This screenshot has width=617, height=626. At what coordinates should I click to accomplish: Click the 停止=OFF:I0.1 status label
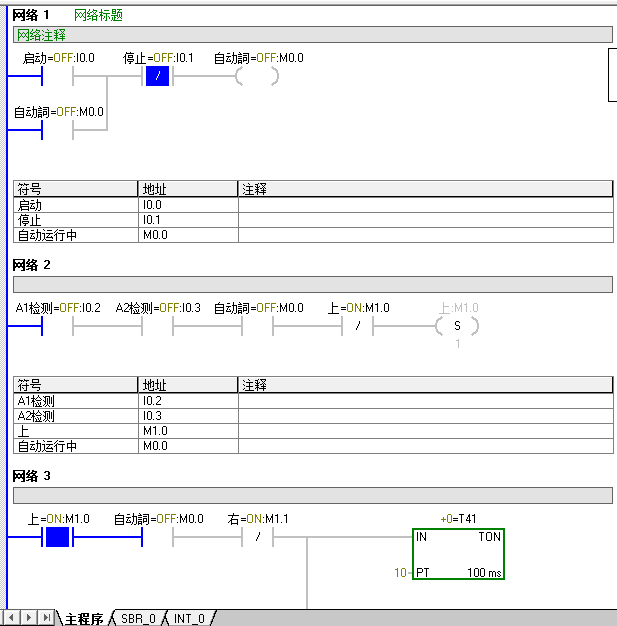158,58
